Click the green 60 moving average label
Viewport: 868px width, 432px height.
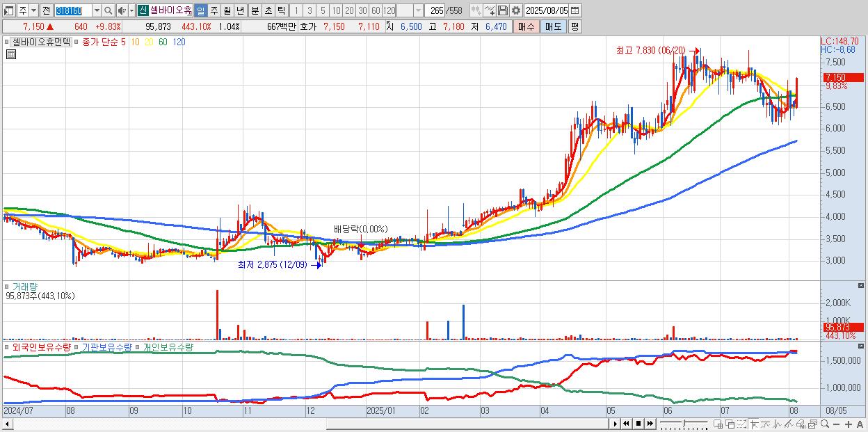point(162,42)
